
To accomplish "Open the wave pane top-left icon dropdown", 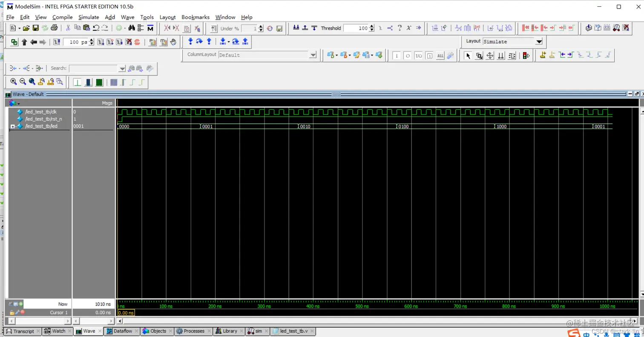I will (x=19, y=103).
